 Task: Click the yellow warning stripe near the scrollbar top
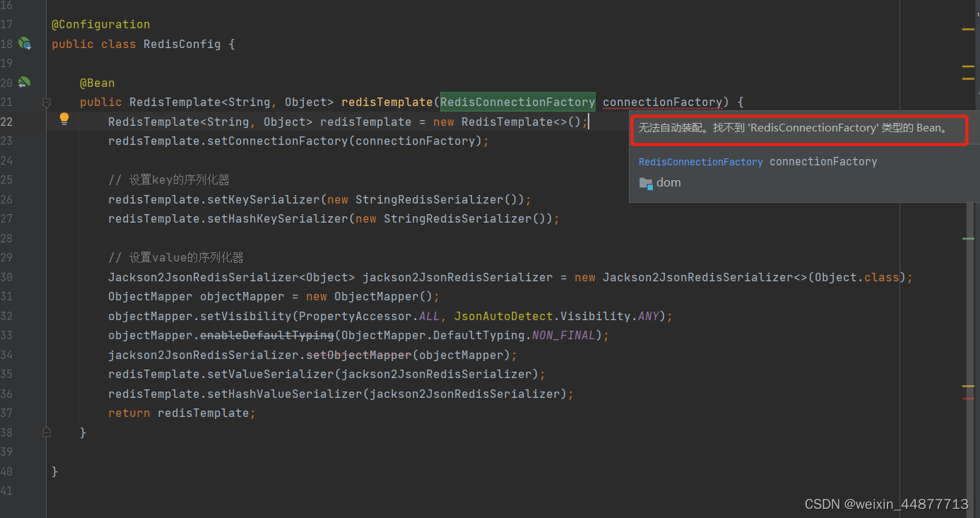tap(969, 29)
